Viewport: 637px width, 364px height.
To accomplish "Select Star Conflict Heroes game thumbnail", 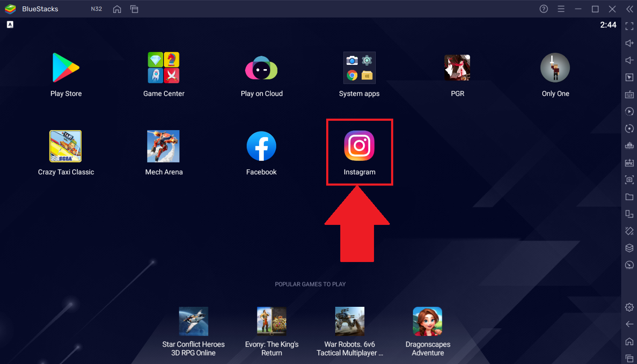I will pos(193,321).
